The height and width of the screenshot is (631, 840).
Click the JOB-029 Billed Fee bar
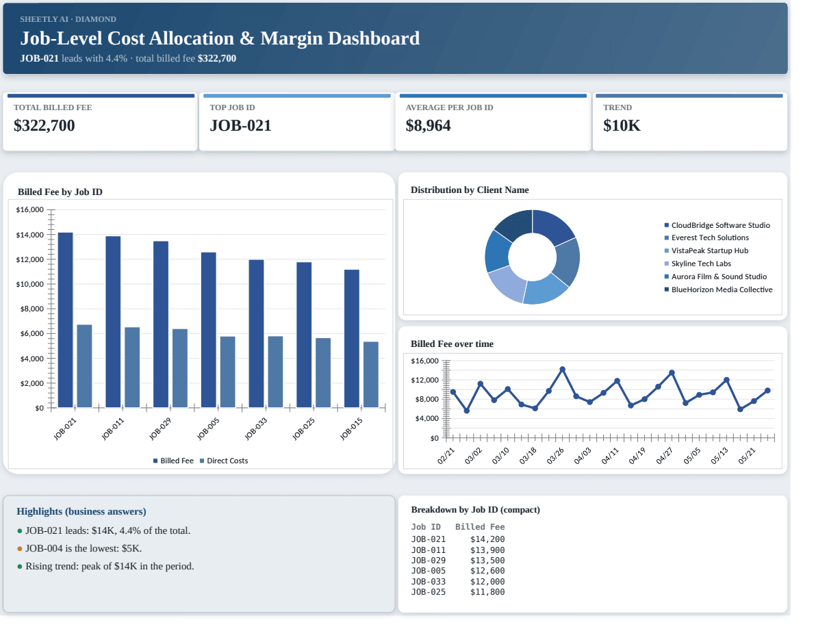pos(161,324)
